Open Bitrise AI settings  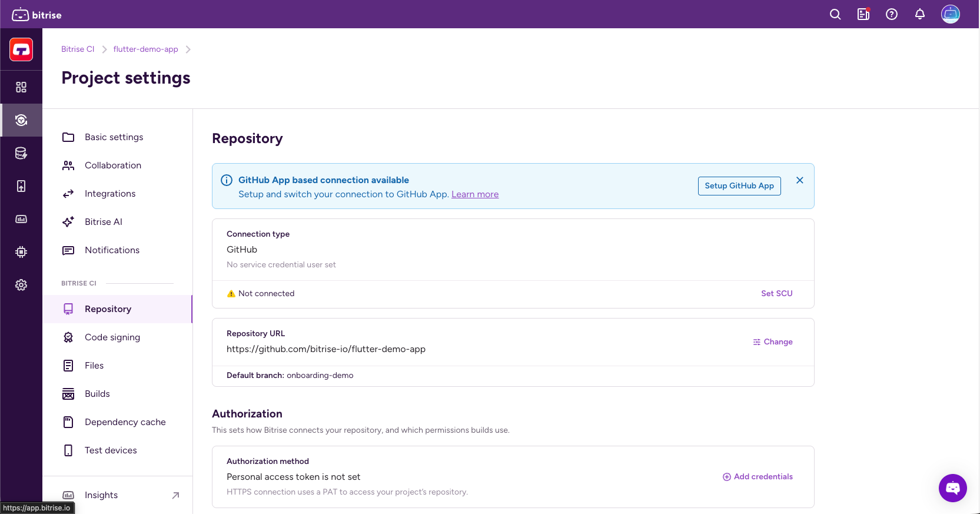[x=118, y=222]
